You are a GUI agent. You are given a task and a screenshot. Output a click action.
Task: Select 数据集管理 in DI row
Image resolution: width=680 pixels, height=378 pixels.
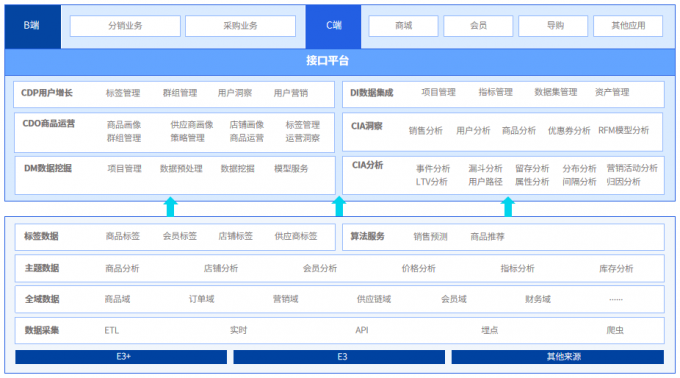[556, 92]
